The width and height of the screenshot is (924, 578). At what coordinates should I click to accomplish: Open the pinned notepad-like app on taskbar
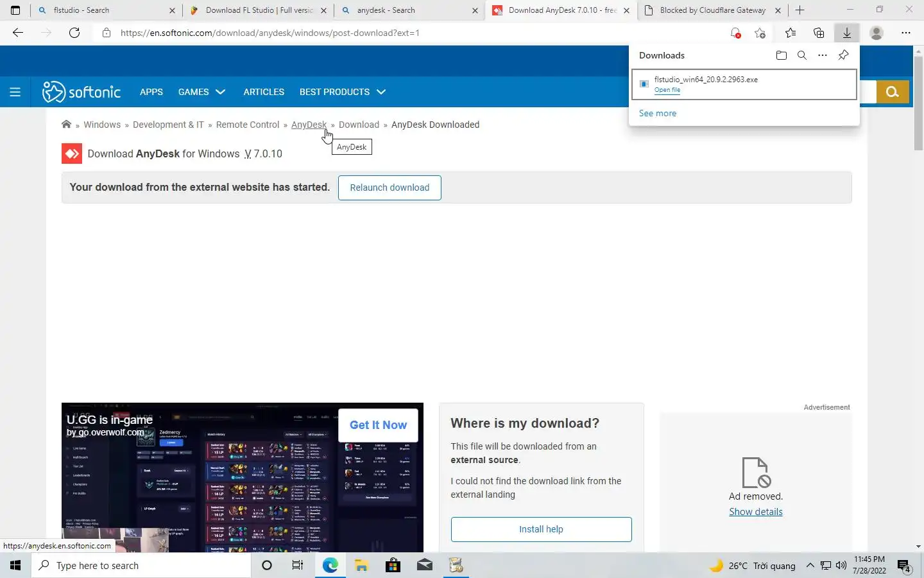(456, 565)
